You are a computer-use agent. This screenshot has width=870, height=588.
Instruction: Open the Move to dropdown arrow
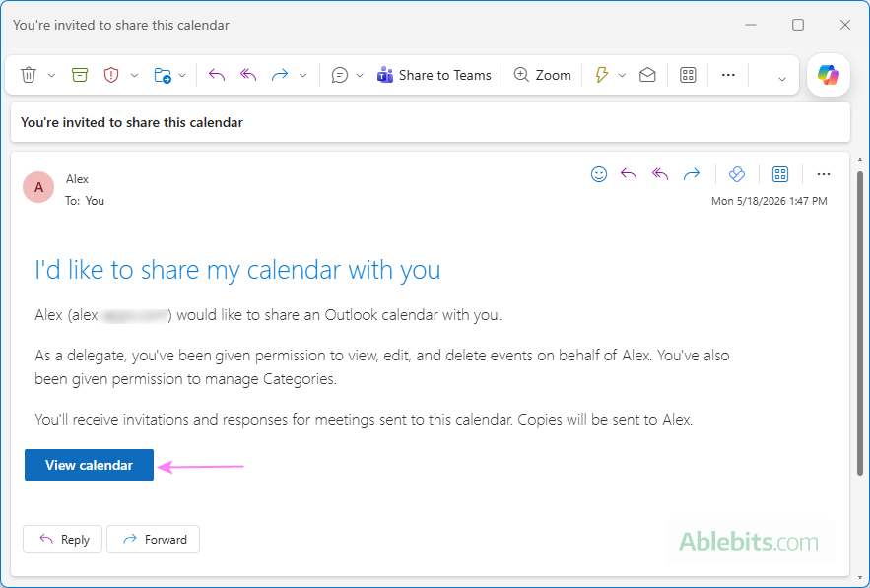pyautogui.click(x=182, y=76)
